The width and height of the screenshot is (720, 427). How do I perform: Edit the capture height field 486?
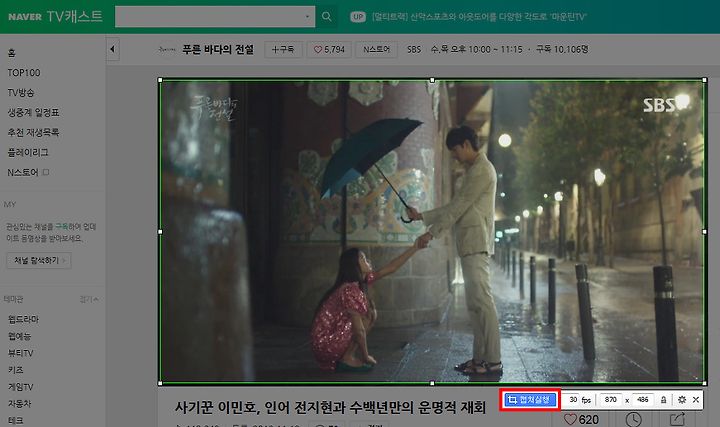(642, 400)
